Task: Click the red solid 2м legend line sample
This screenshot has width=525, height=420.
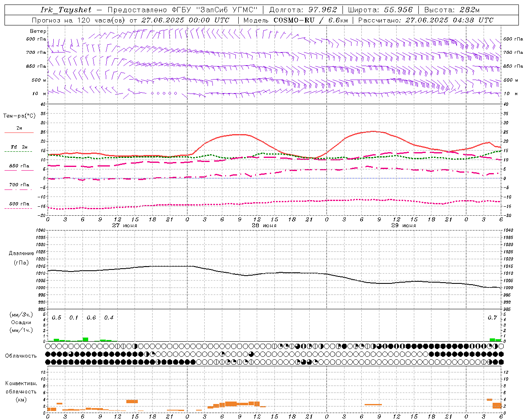Action: tap(19, 133)
